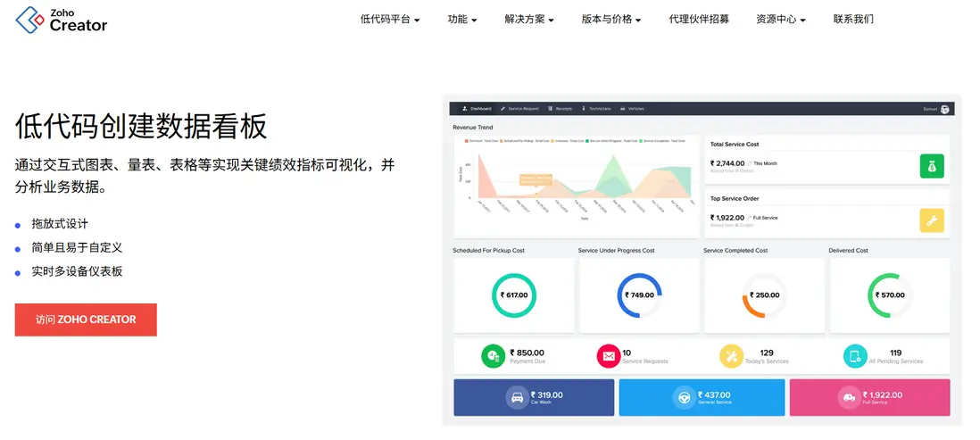Click the ₹437.00 General Service amount
The width and height of the screenshot is (980, 440).
pos(714,395)
